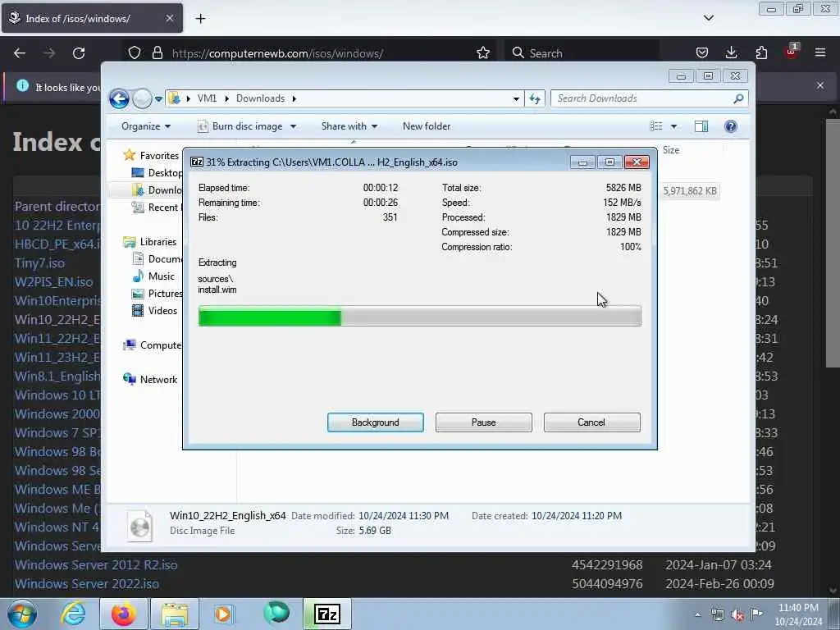Click the extraction progress bar
The height and width of the screenshot is (630, 840).
pyautogui.click(x=419, y=316)
